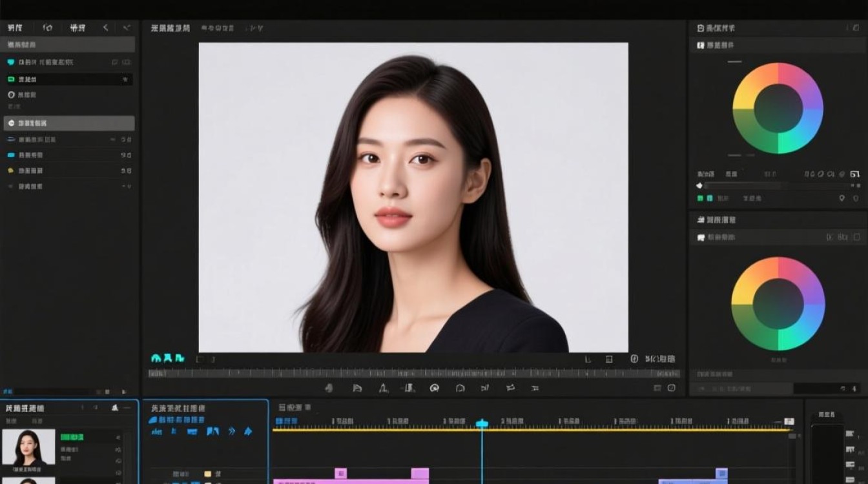Click the highlighted gray row with white circle icon

(69, 123)
